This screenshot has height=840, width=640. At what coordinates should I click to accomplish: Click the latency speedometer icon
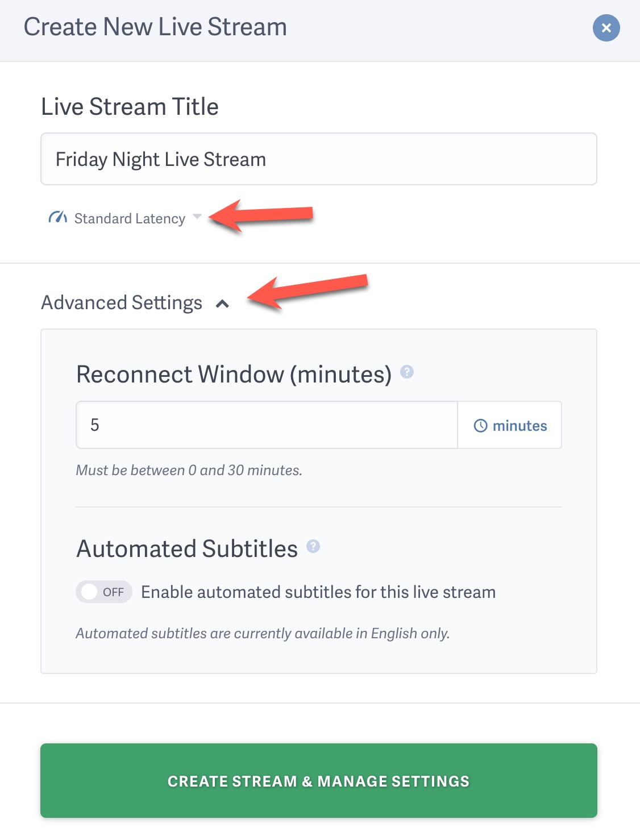coord(57,218)
